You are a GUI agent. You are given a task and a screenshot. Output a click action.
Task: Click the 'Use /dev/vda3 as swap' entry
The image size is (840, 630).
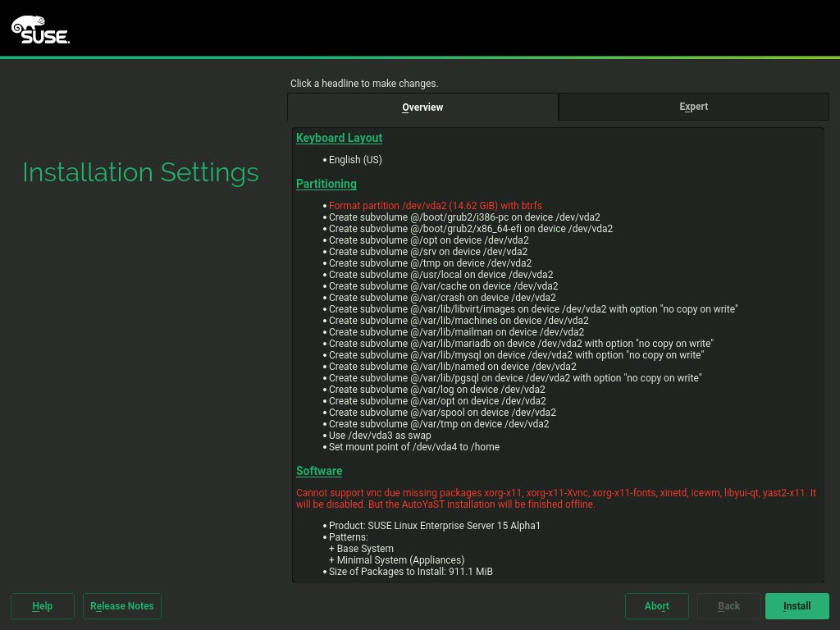point(380,436)
